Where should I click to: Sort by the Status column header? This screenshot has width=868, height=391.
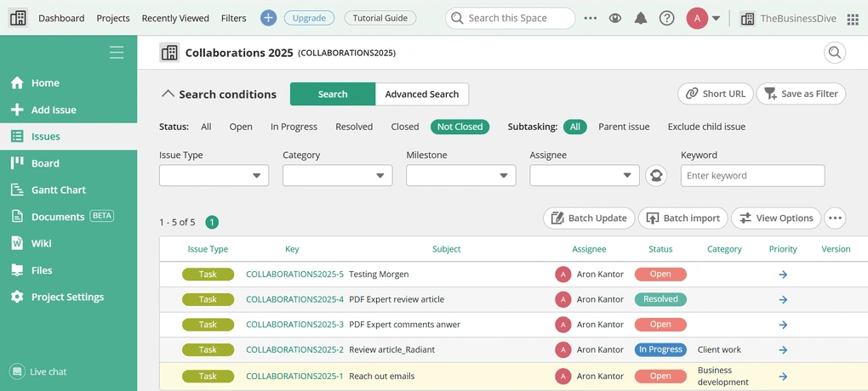click(660, 249)
